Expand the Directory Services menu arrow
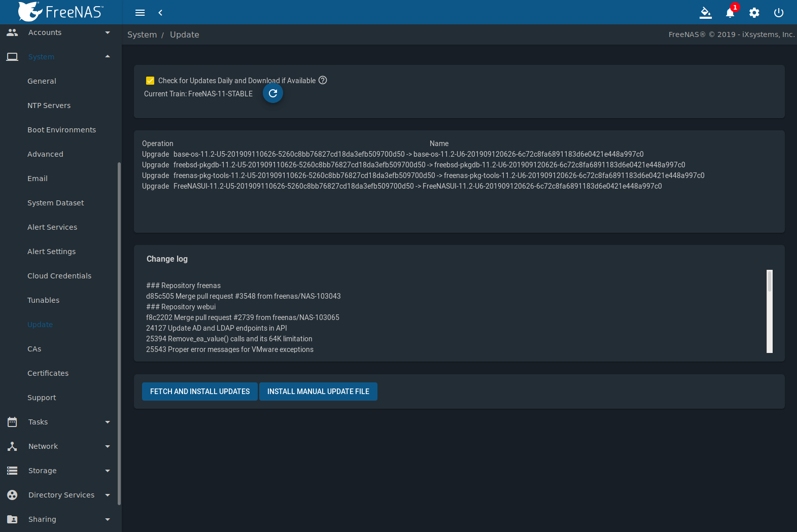 tap(108, 495)
